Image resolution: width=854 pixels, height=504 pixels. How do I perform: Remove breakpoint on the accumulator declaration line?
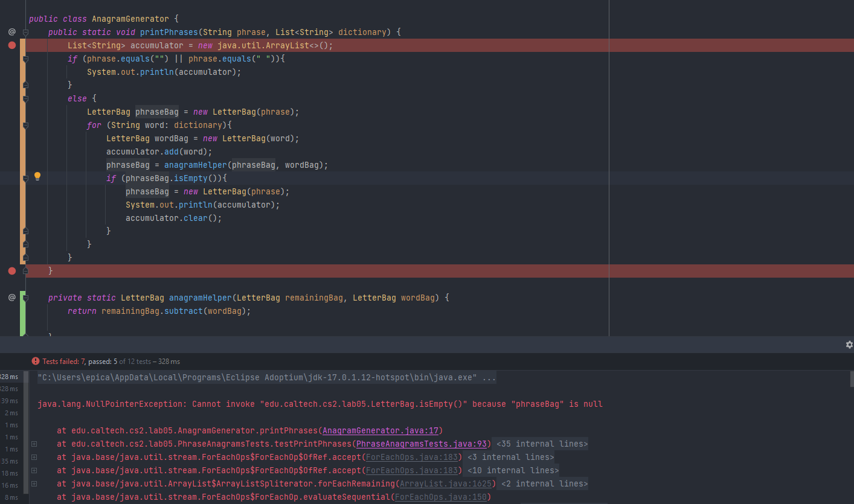(11, 45)
